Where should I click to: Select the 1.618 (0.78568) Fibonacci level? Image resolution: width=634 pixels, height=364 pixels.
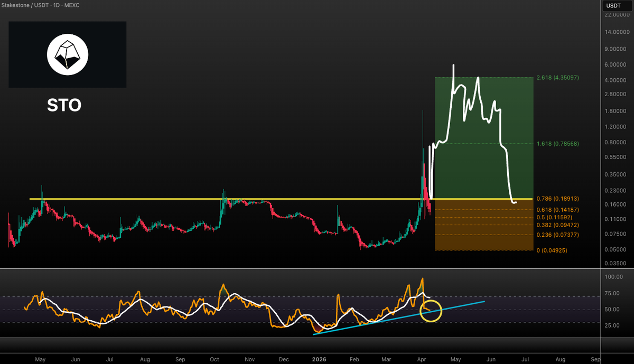[x=557, y=143]
